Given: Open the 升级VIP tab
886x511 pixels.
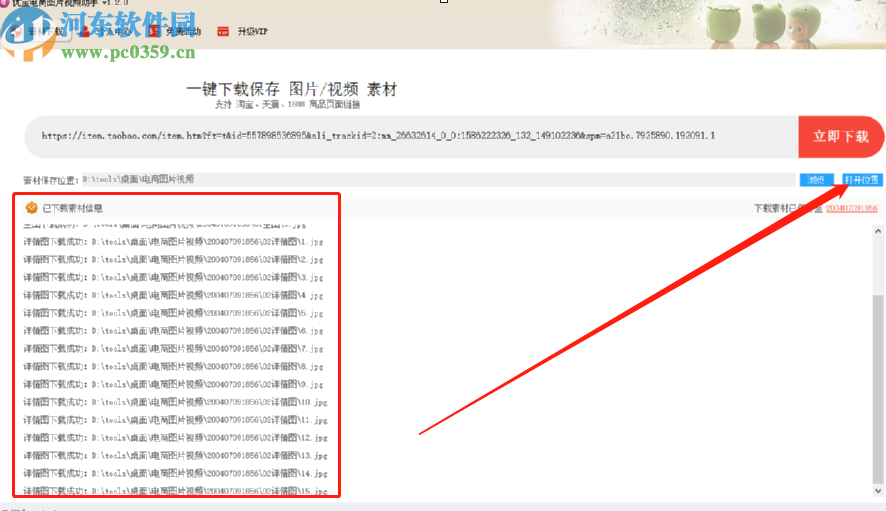Looking at the screenshot, I should (x=253, y=31).
